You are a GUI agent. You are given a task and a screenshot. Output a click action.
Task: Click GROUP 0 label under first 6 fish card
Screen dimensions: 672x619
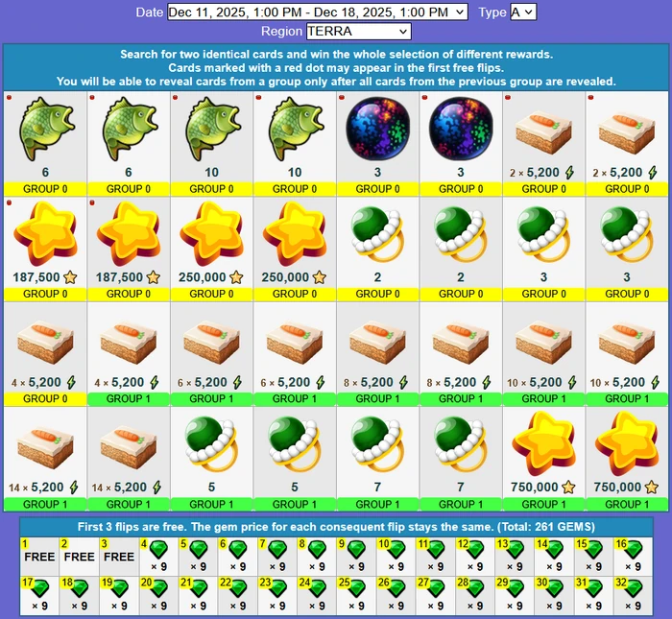[45, 189]
